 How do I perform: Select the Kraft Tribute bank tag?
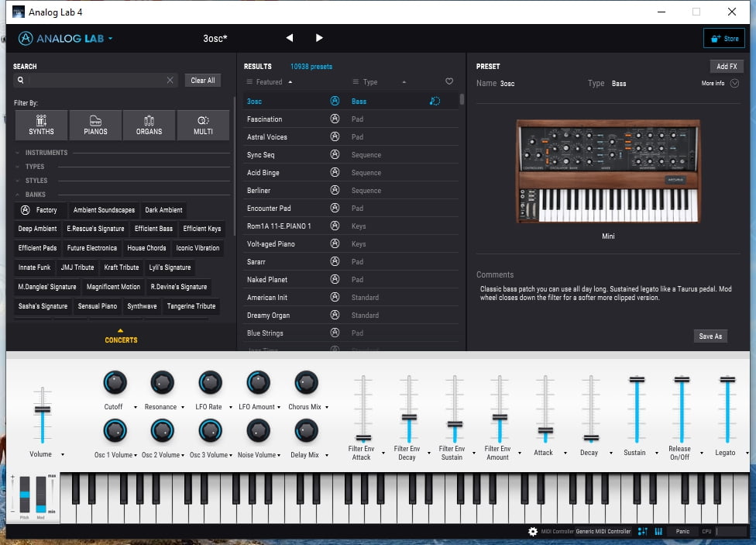[122, 267]
